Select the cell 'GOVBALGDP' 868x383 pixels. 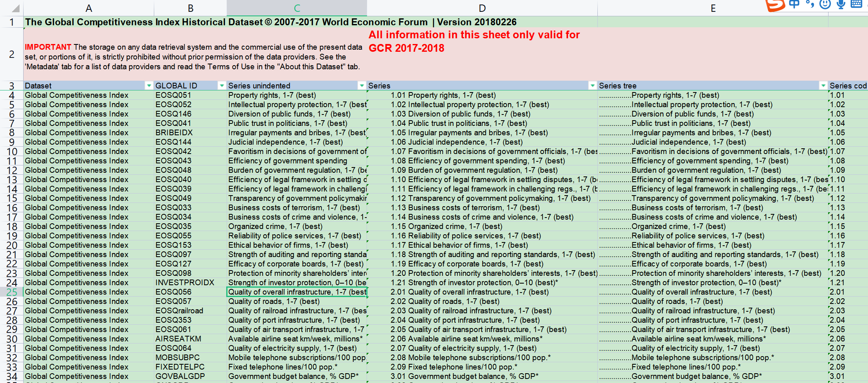[190, 376]
